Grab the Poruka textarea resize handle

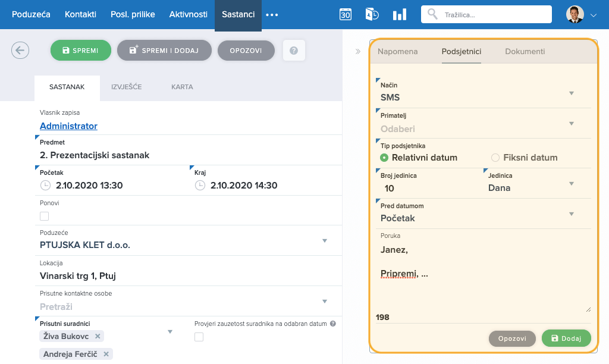click(x=588, y=310)
